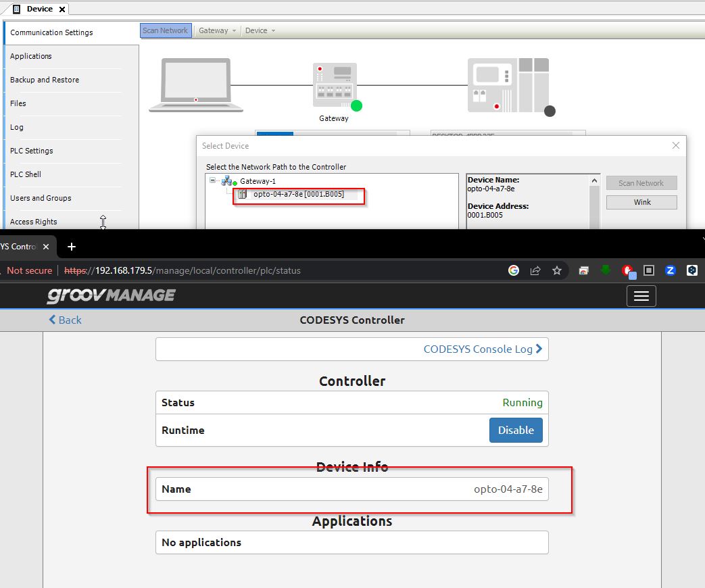The width and height of the screenshot is (705, 588).
Task: Click the Name row in Device Info
Action: point(352,489)
